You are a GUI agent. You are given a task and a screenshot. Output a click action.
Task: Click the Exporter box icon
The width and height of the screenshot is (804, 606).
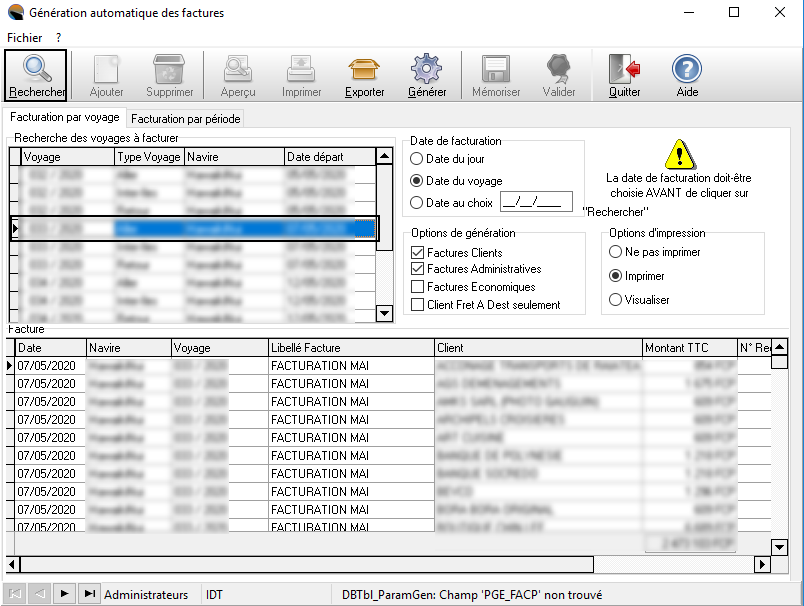pyautogui.click(x=364, y=69)
